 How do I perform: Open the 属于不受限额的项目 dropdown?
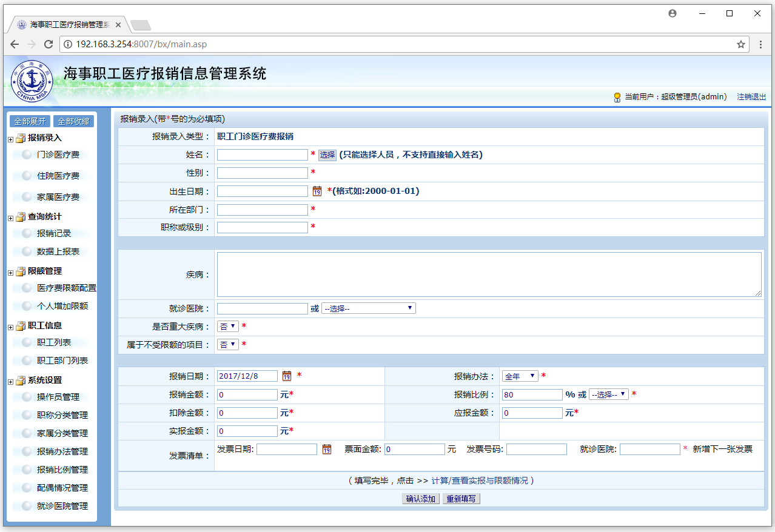click(x=227, y=345)
